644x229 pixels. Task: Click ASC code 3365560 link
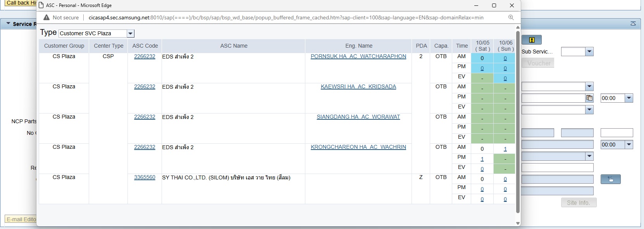pyautogui.click(x=145, y=177)
